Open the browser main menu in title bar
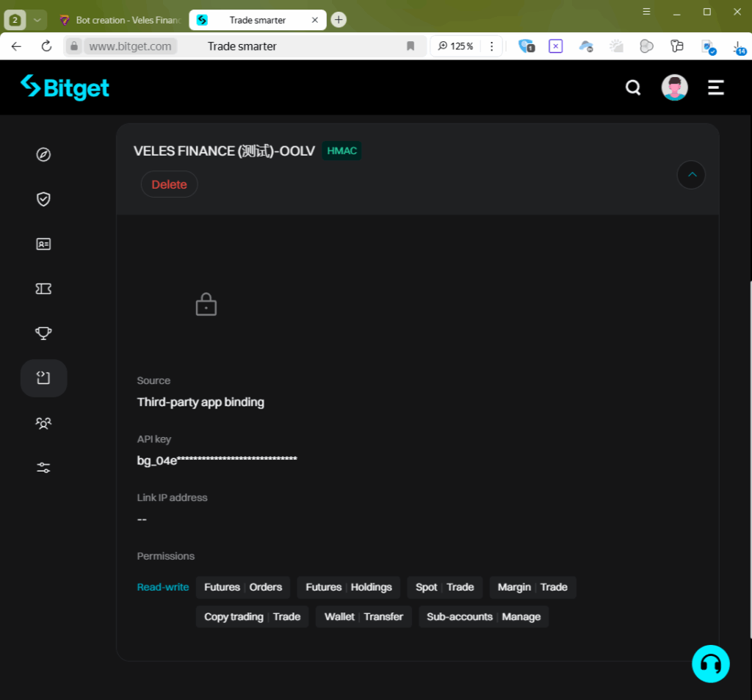Screen dimensions: 752x700 coord(646,12)
